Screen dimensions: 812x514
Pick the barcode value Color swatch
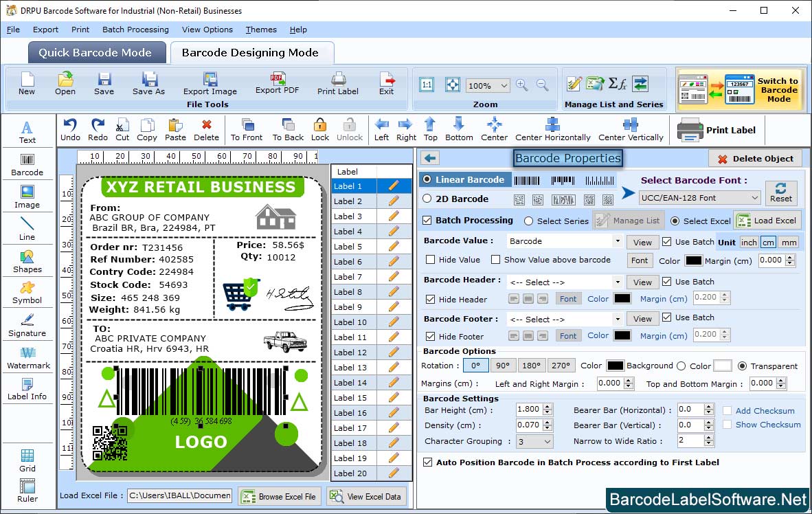(x=693, y=261)
